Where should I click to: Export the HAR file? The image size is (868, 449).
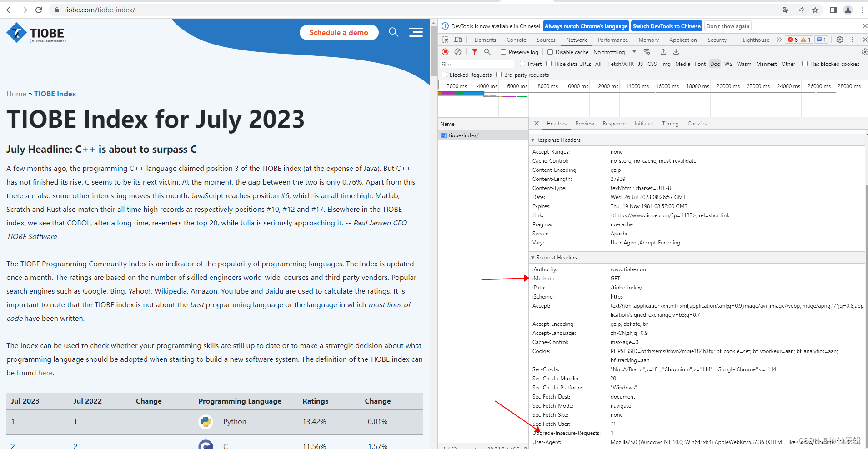pos(676,52)
